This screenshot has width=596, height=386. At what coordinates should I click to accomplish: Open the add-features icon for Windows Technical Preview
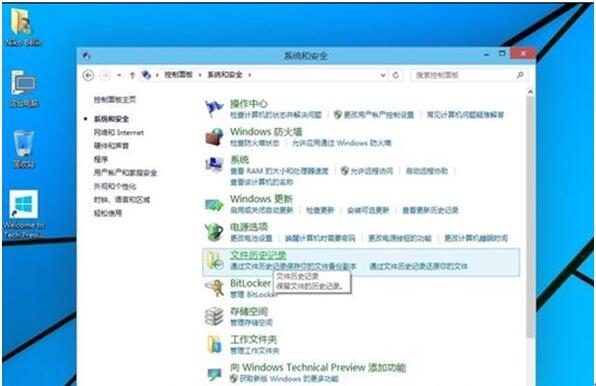[x=214, y=374]
